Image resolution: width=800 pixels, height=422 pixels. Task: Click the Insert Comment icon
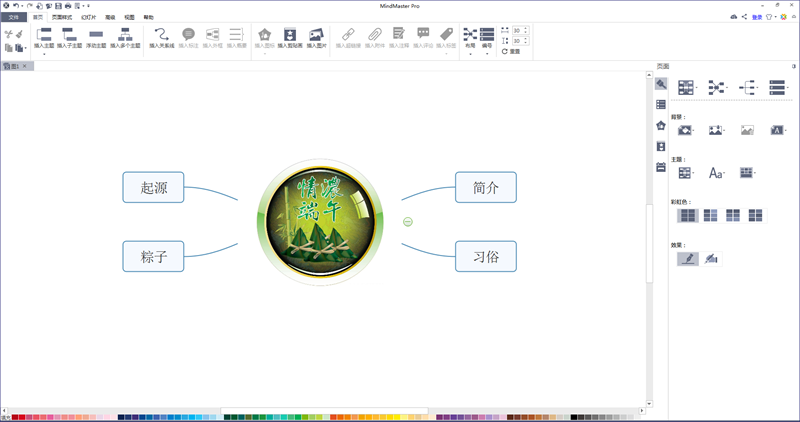click(423, 34)
